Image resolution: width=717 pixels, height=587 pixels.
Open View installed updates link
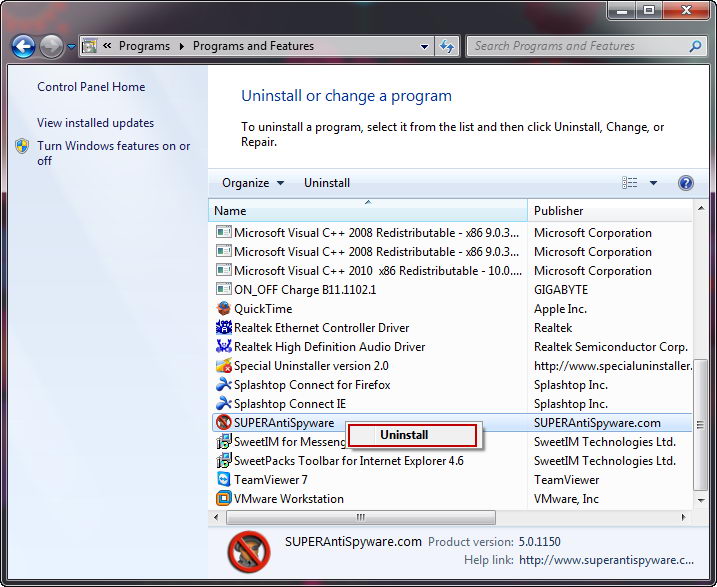coord(96,123)
